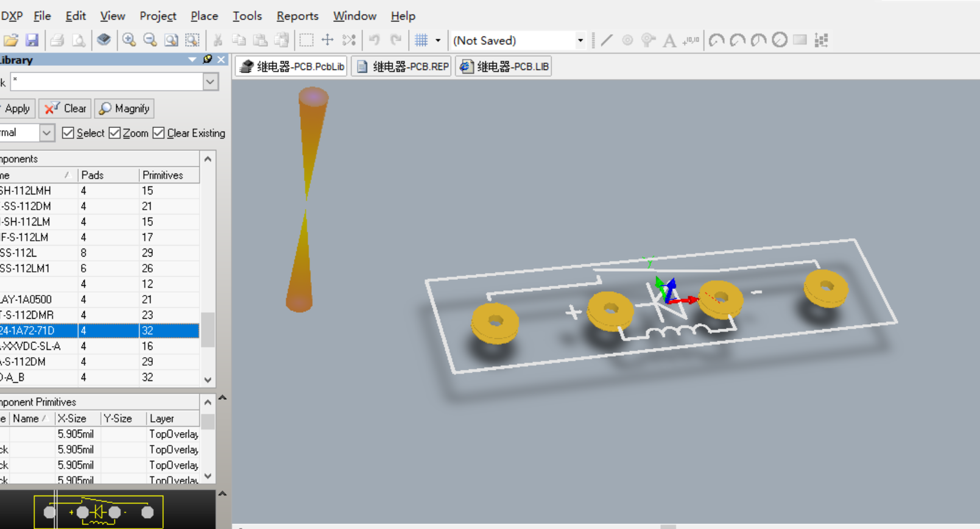Place arc by center tool

[717, 40]
